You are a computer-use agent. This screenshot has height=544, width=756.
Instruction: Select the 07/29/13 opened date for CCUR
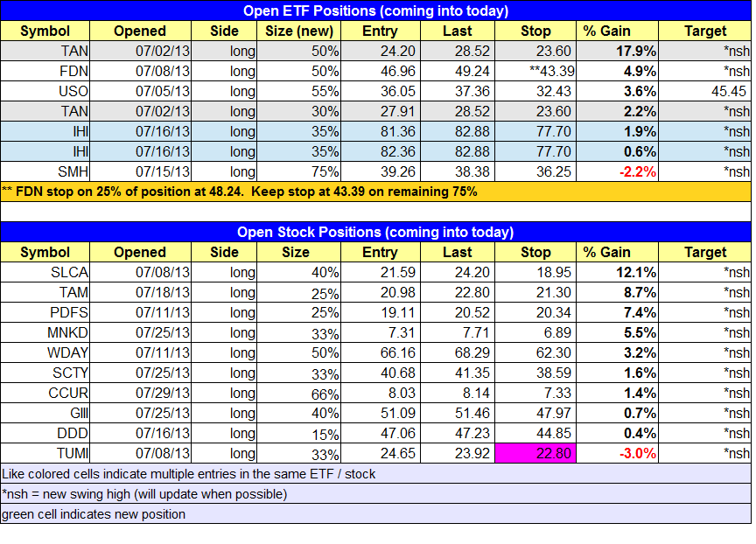[140, 394]
